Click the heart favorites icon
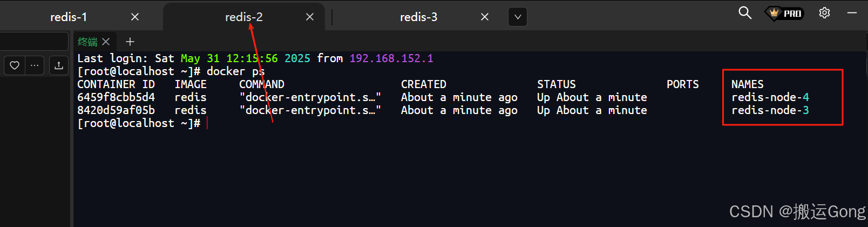This screenshot has width=868, height=227. coord(15,65)
